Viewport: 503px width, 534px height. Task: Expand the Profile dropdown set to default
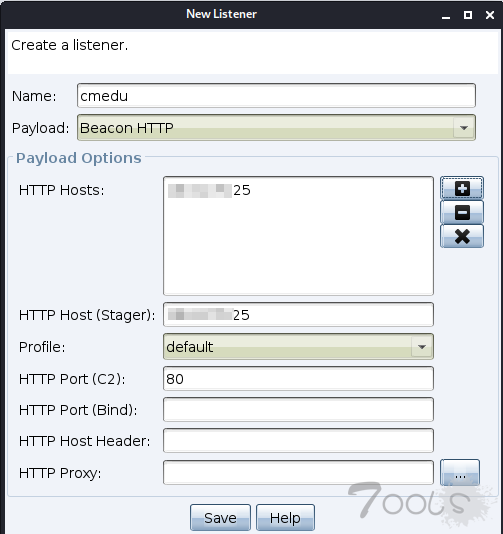298,347
